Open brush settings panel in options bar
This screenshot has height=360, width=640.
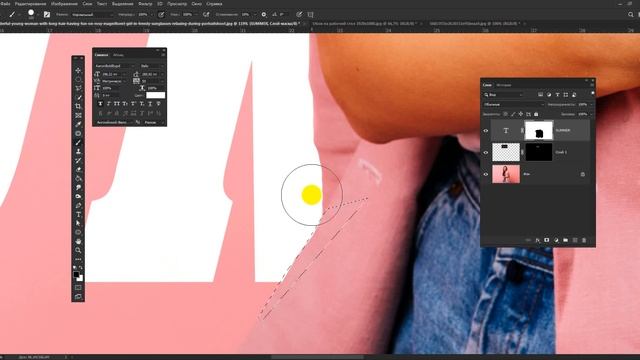click(x=47, y=14)
